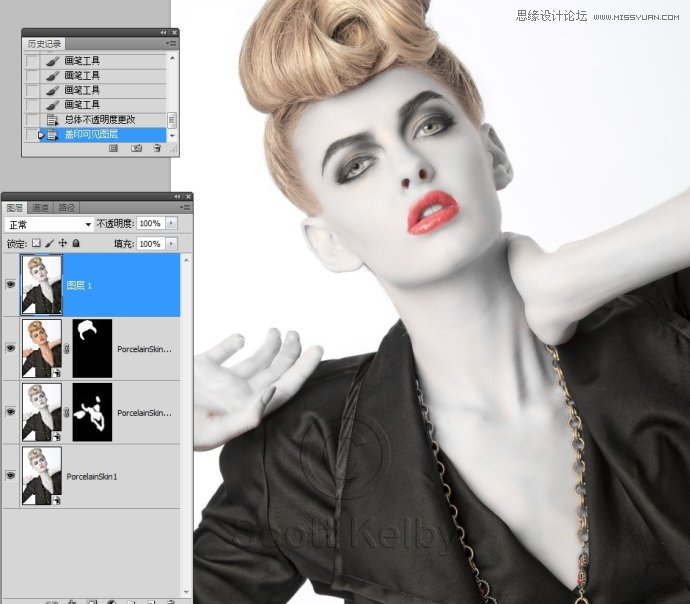Open the fill 填充 slider arrow
690x604 pixels.
point(172,243)
